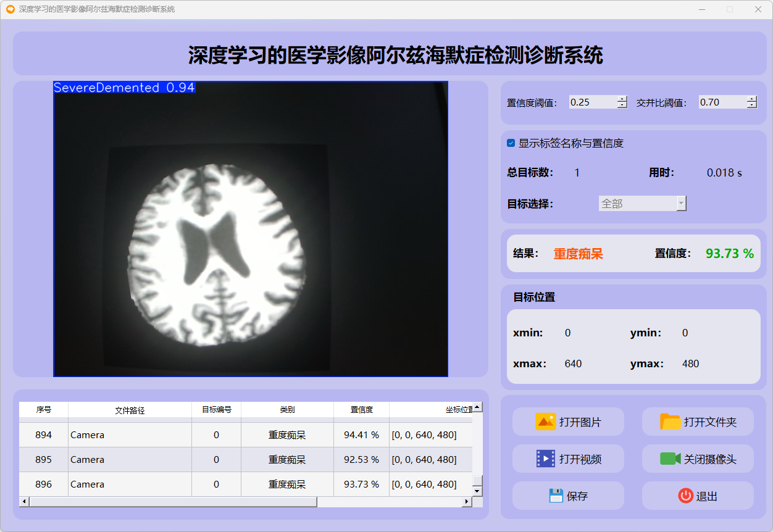Click the 打开图片 button label
This screenshot has height=532, width=773.
pyautogui.click(x=580, y=423)
